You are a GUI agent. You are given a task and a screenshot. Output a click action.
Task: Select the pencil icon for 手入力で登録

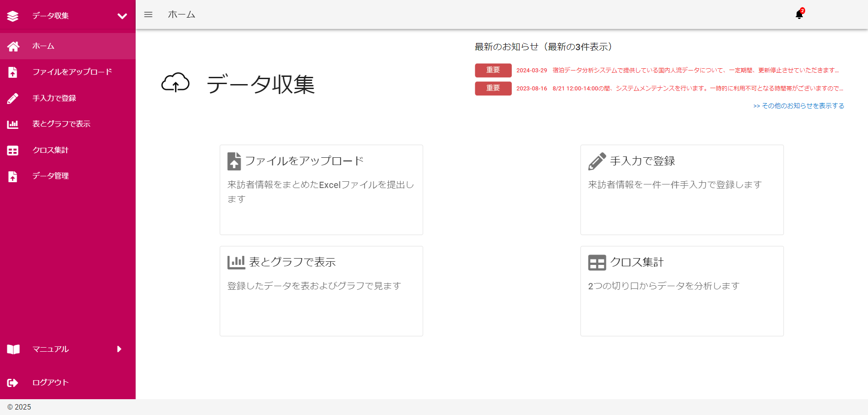click(13, 98)
